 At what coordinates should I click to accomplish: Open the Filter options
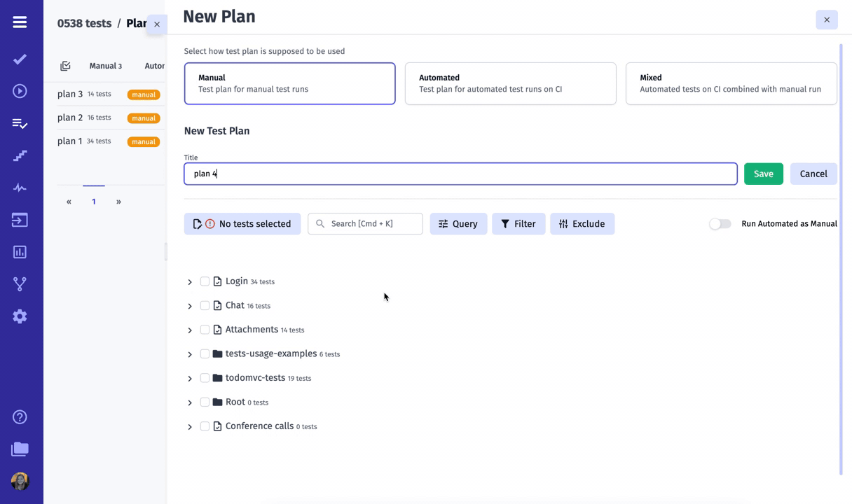point(518,224)
